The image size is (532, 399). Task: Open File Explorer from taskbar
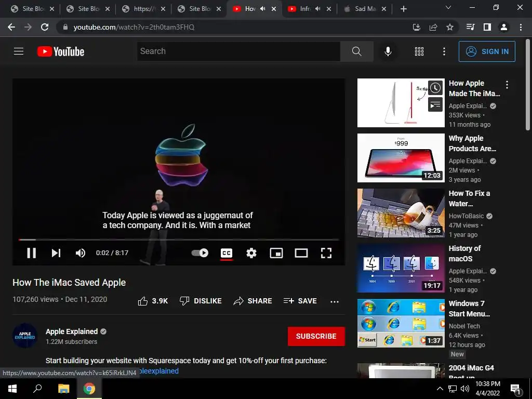[x=63, y=389]
